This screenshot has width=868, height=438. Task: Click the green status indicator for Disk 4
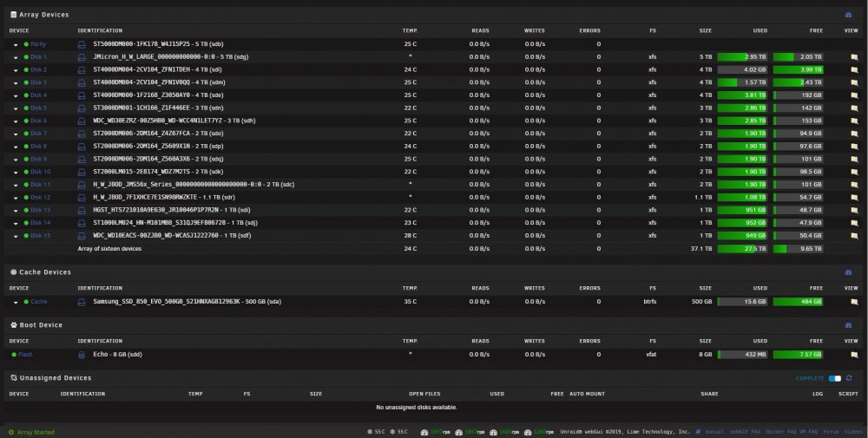coord(26,95)
